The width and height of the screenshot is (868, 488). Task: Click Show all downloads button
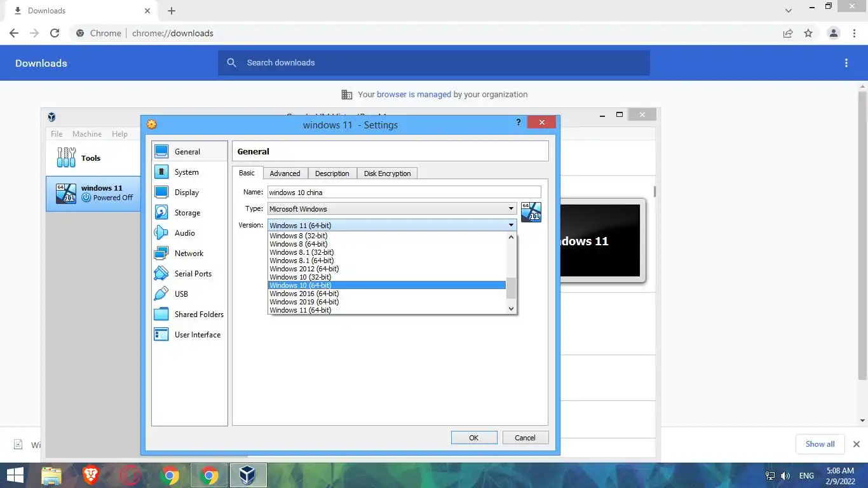tap(820, 444)
